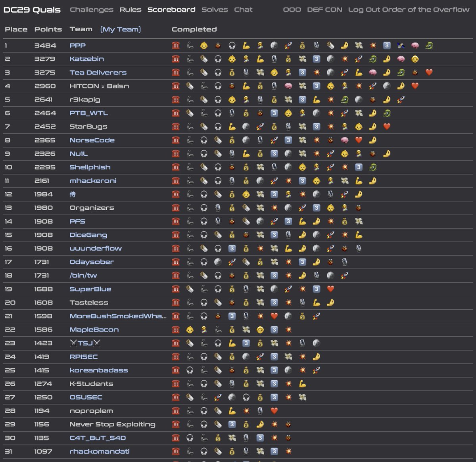Click the red heart in nopoplem's row

[274, 411]
